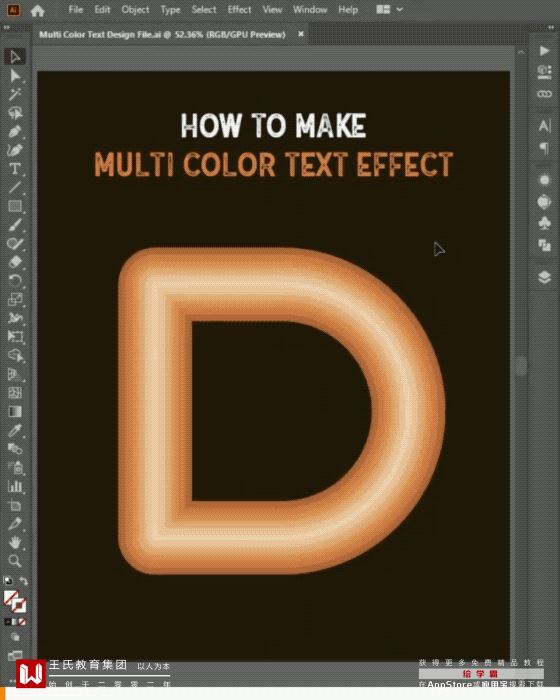Viewport: 560px width, 700px height.
Task: Open the Effect menu
Action: click(239, 9)
